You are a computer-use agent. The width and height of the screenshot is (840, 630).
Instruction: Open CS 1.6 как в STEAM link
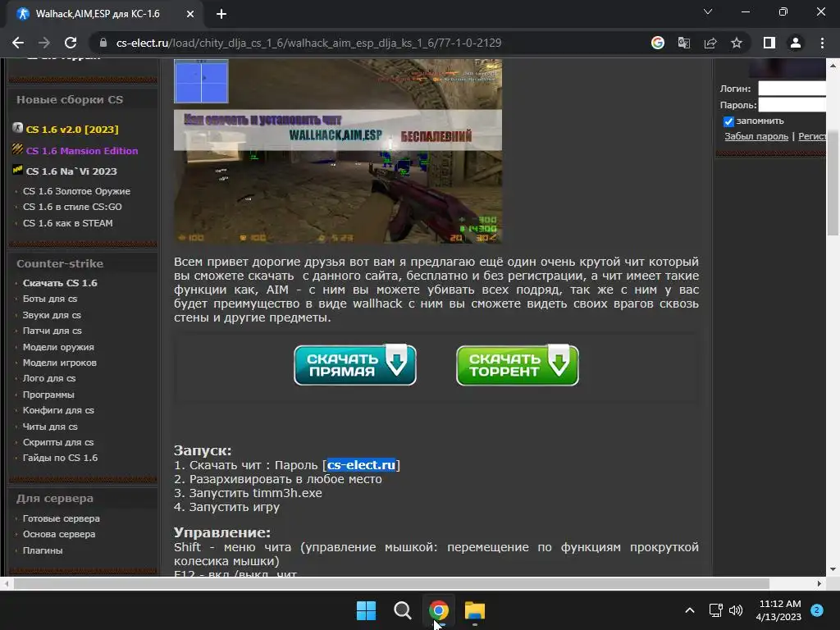tap(67, 223)
